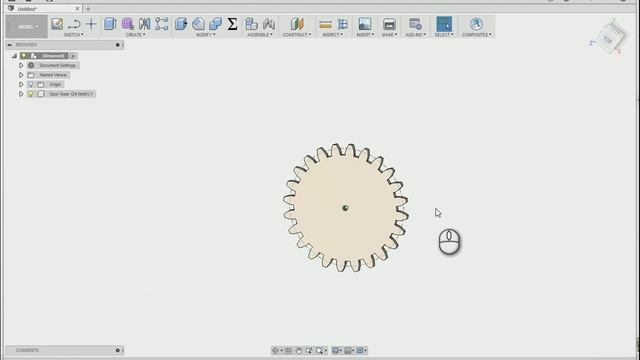Expand the Spur Gear component node
The width and height of the screenshot is (640, 360).
pos(21,94)
